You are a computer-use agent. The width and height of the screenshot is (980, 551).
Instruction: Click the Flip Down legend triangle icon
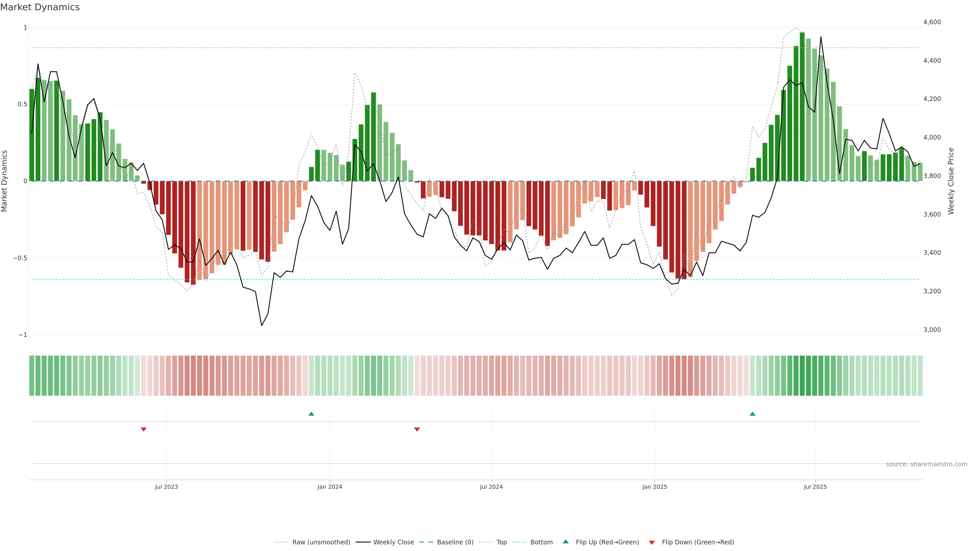652,542
